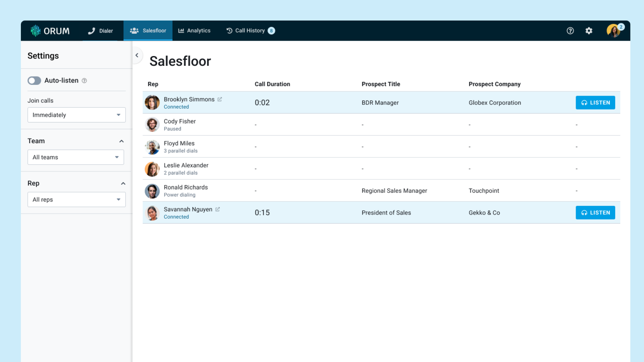This screenshot has height=362, width=644.
Task: Click the external link icon next to Savannah Nguyen
Action: click(x=218, y=209)
